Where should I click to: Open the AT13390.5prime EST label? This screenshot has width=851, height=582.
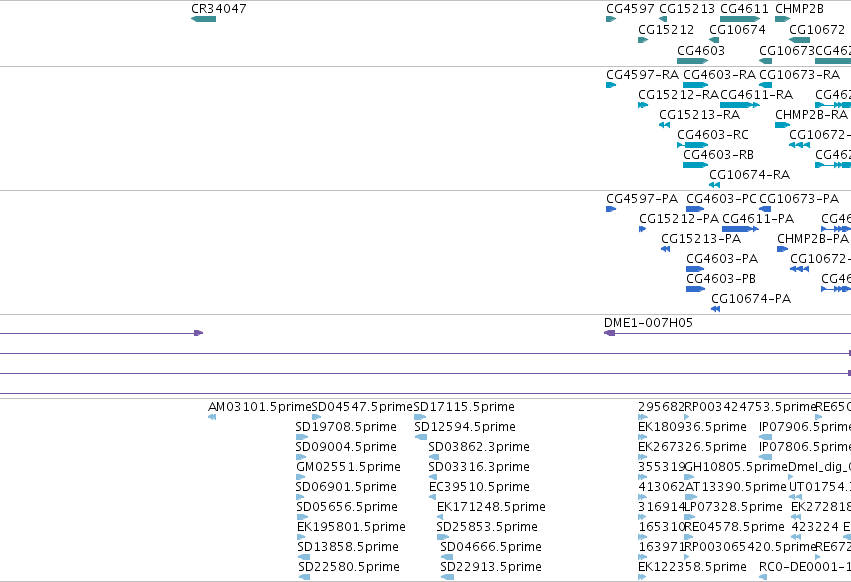pyautogui.click(x=736, y=487)
